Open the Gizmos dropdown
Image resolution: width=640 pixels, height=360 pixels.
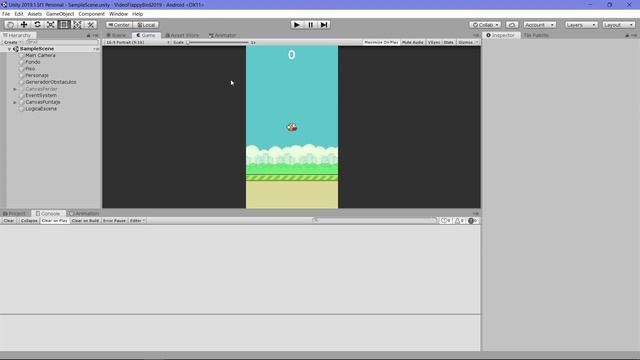point(468,42)
